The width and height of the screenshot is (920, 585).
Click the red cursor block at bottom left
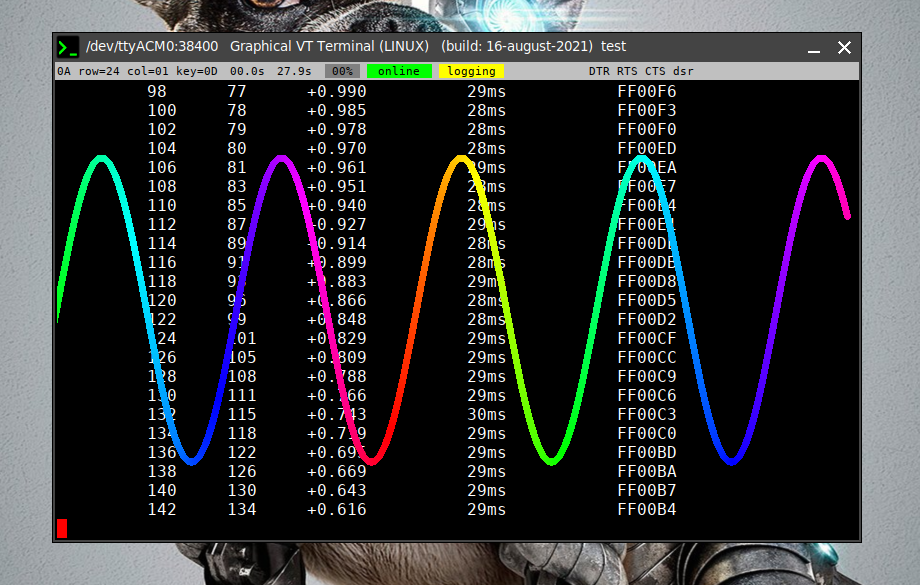pyautogui.click(x=62, y=528)
